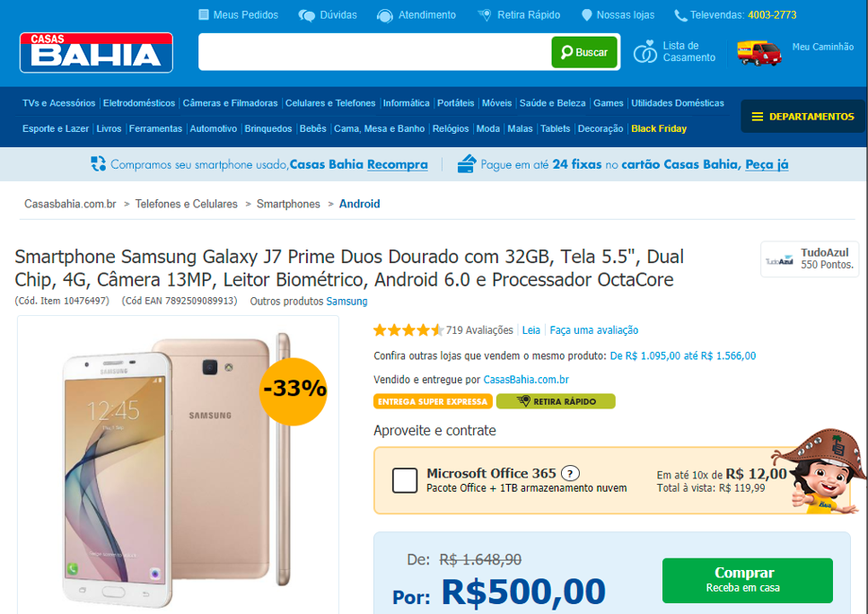Click the Retira Rápido icon in header
This screenshot has width=868, height=614.
pyautogui.click(x=485, y=15)
